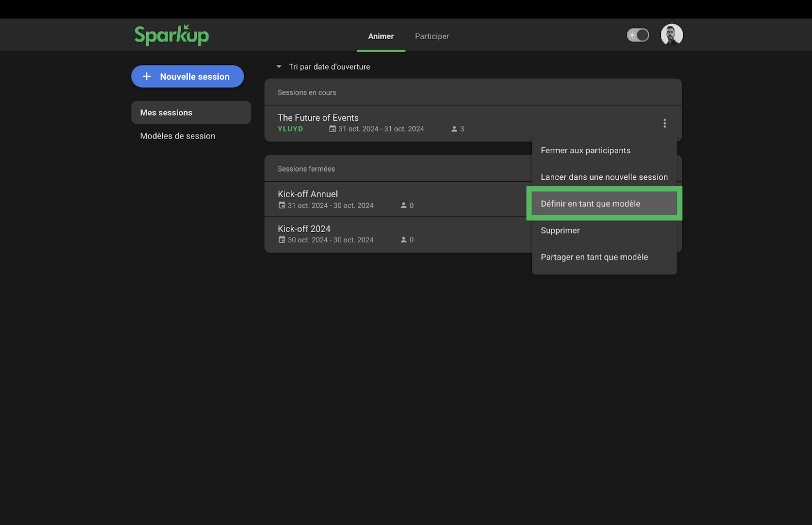Select Lancer dans une nouvelle session
This screenshot has width=812, height=525.
coord(604,177)
